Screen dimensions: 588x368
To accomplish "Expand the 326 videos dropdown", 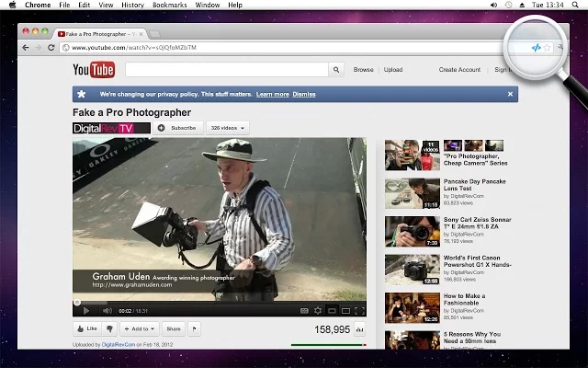I will pyautogui.click(x=228, y=128).
